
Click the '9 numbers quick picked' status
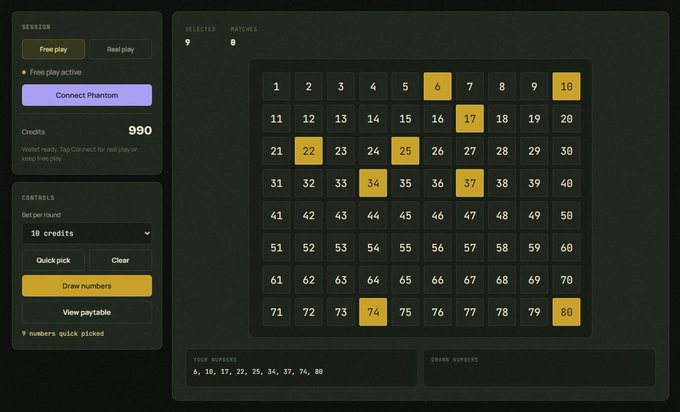coord(63,334)
